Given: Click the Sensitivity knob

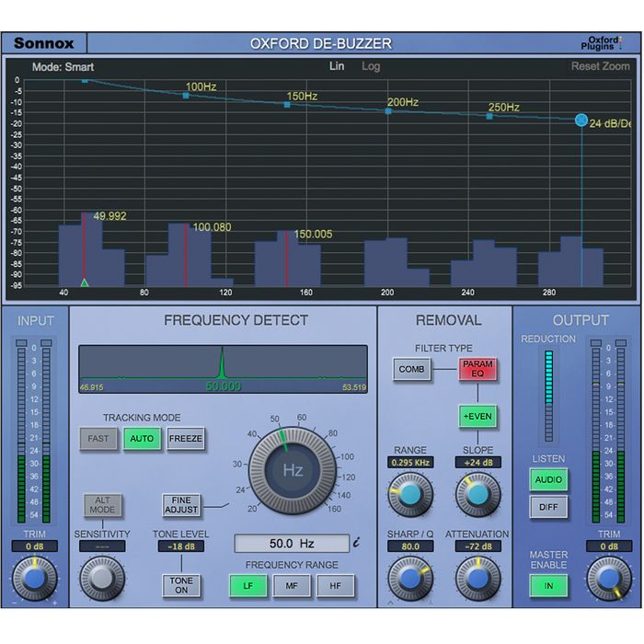Looking at the screenshot, I should pos(102,578).
